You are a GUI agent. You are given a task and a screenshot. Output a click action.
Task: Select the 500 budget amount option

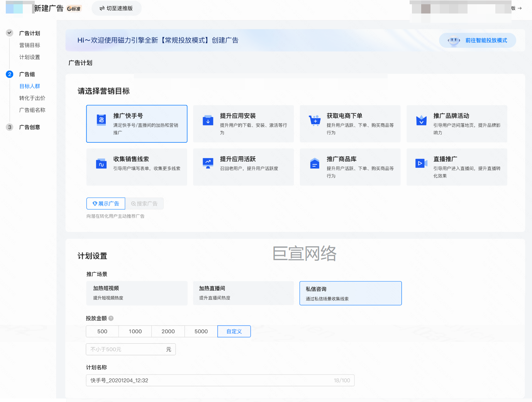click(102, 331)
